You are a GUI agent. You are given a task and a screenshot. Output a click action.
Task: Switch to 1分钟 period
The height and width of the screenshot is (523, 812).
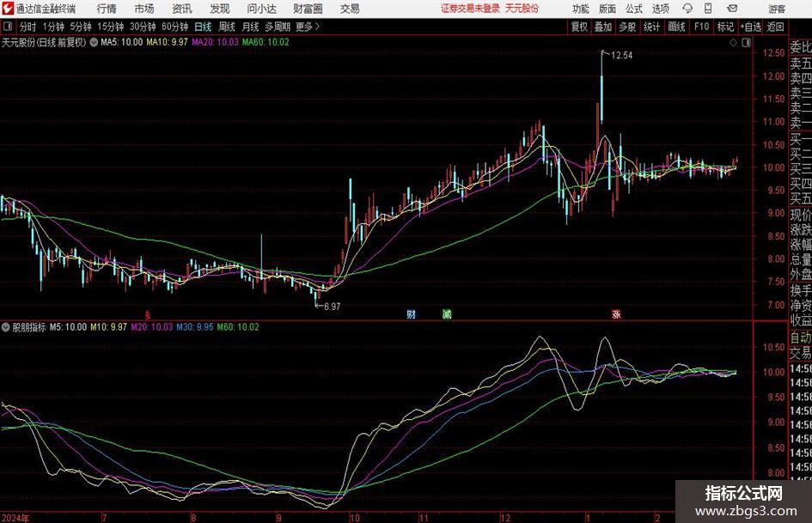pyautogui.click(x=52, y=27)
